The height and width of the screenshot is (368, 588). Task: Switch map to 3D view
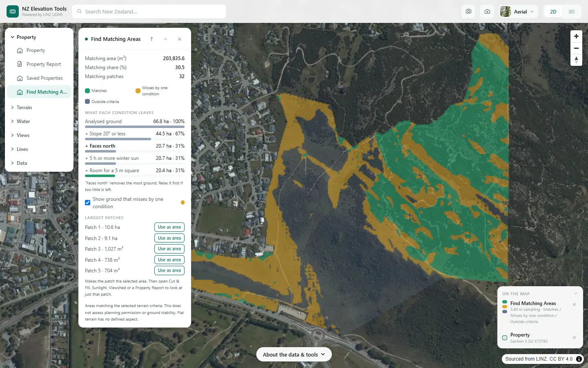(571, 11)
